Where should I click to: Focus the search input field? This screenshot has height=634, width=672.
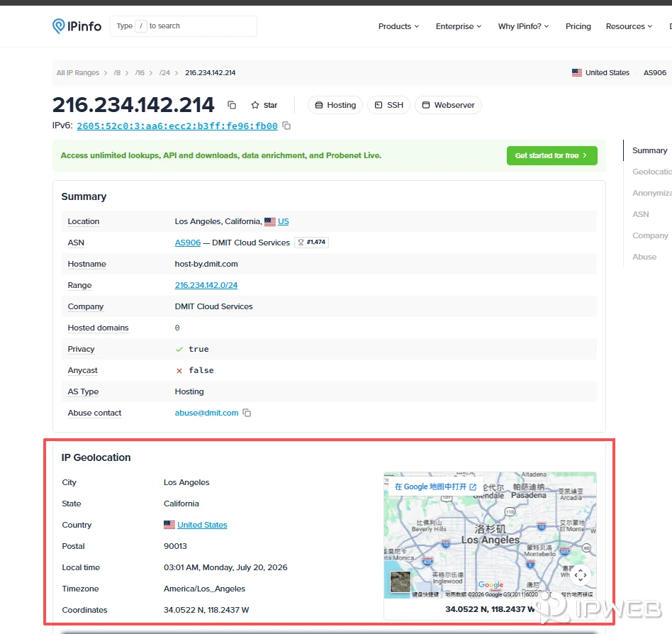coord(184,26)
